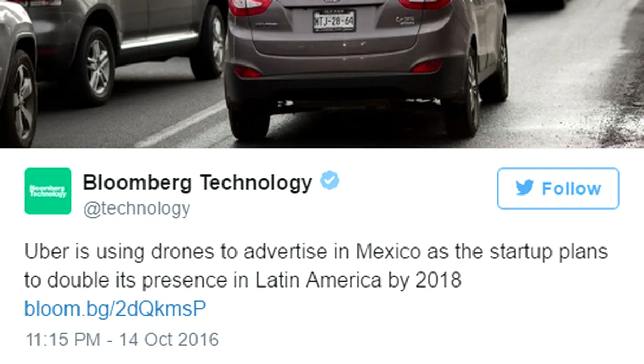Click the 11:15 PM time text

(x=62, y=340)
